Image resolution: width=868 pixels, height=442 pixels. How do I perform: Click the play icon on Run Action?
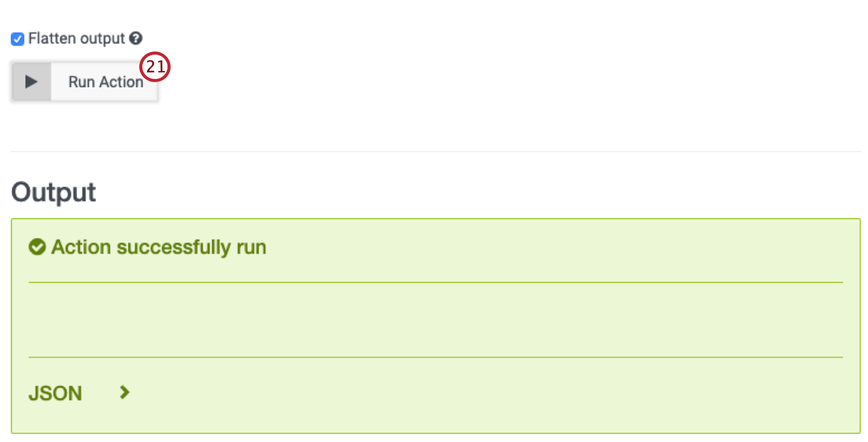tap(30, 81)
